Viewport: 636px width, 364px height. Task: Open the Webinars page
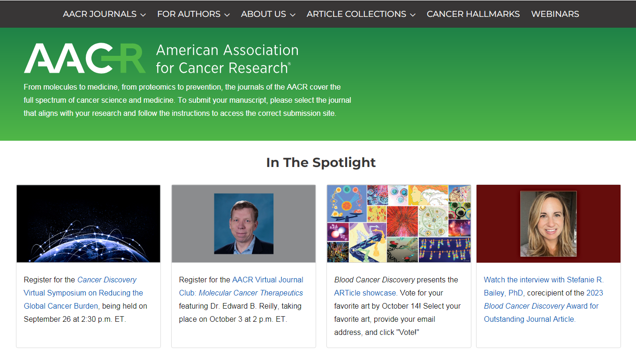[x=555, y=14]
